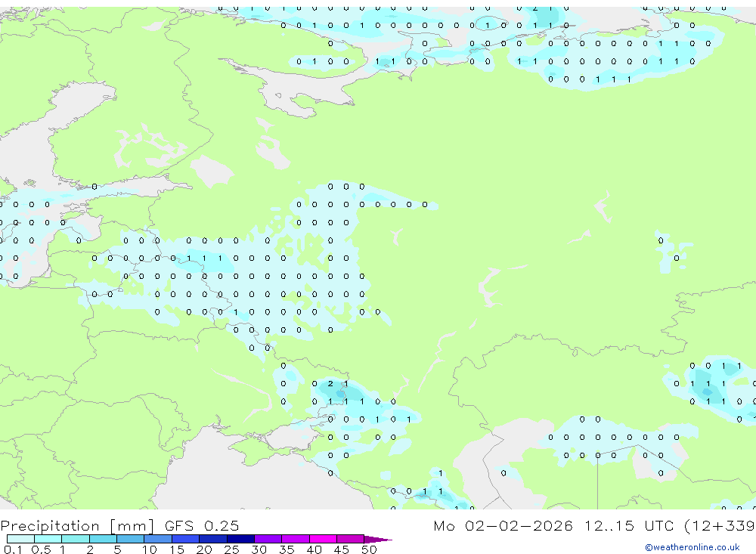
Task: Select the legend swatch between 15 and 20
Action: click(x=186, y=539)
